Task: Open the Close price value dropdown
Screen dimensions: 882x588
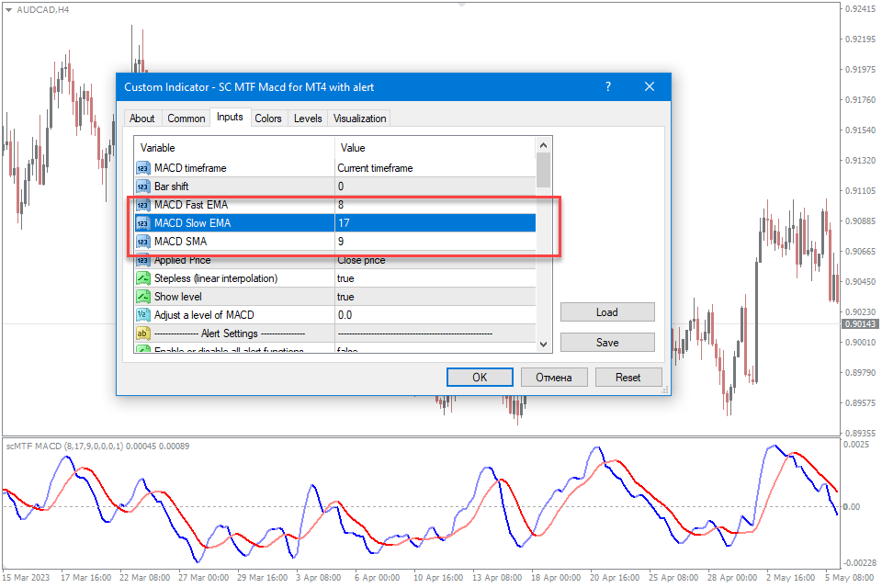Action: pos(434,260)
